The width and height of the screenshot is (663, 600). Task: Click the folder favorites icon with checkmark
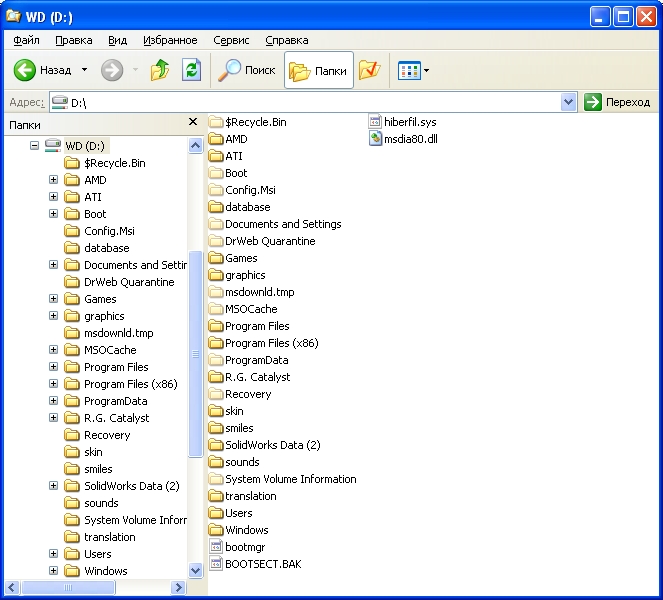369,70
